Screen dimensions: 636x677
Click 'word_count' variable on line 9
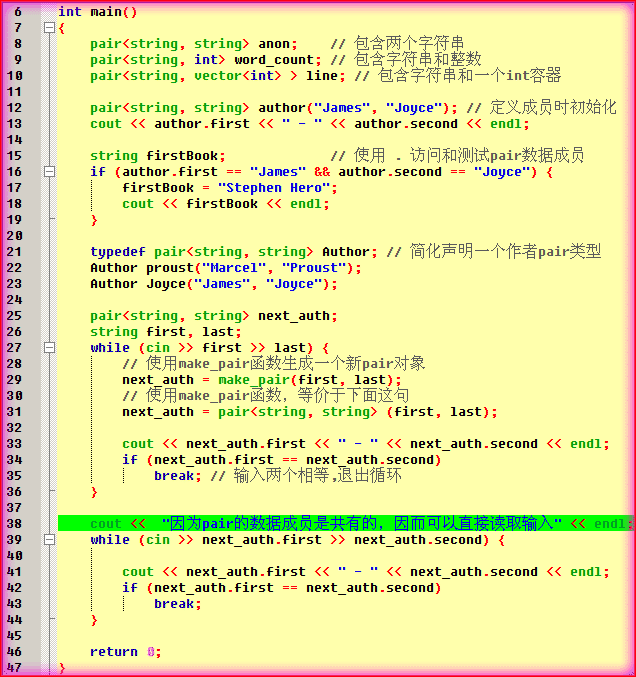point(274,60)
